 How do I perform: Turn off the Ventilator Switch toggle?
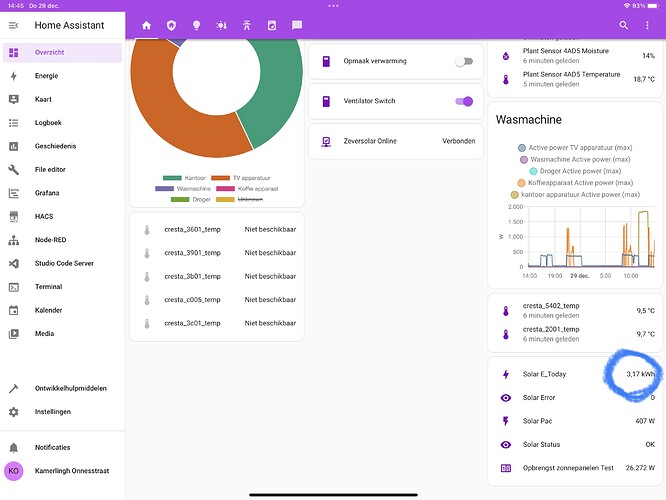coord(464,101)
